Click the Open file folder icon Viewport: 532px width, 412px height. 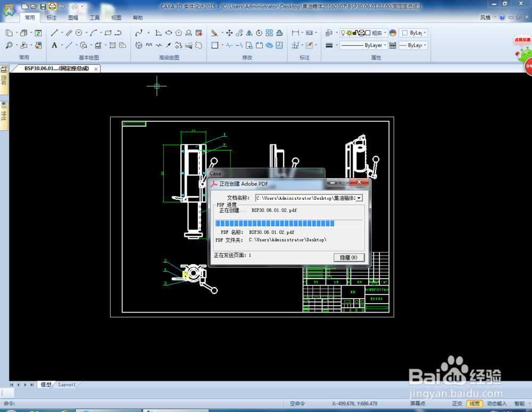coord(34,6)
